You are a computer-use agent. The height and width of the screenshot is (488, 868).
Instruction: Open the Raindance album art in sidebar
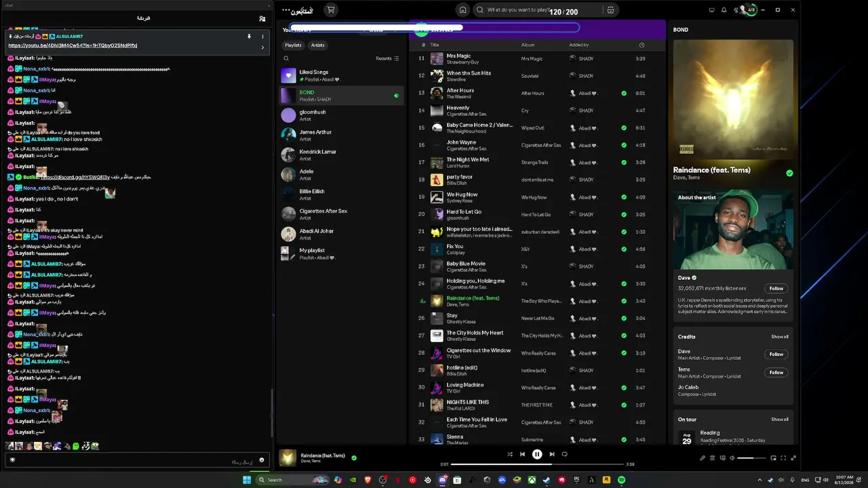click(x=733, y=100)
